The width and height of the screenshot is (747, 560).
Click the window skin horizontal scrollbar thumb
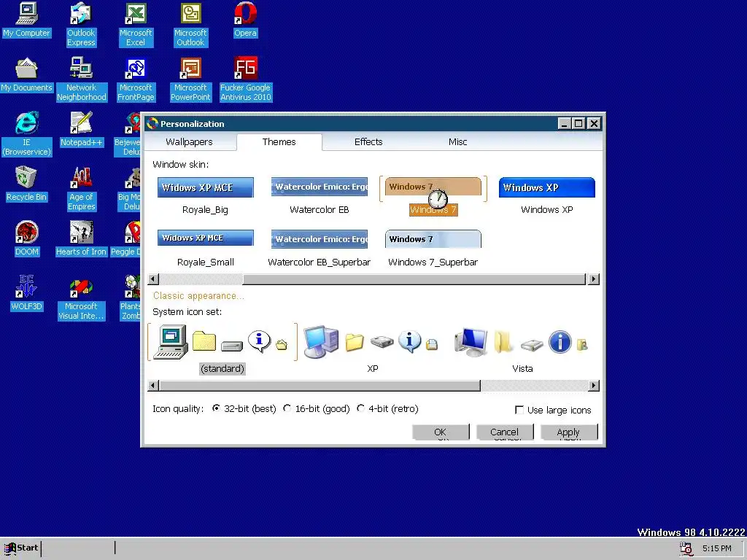pos(414,279)
